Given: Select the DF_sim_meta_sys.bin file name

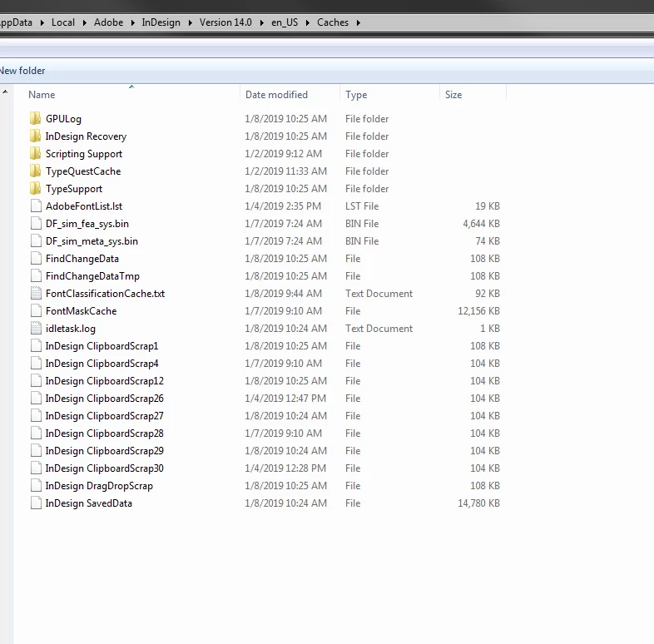Looking at the screenshot, I should 92,241.
